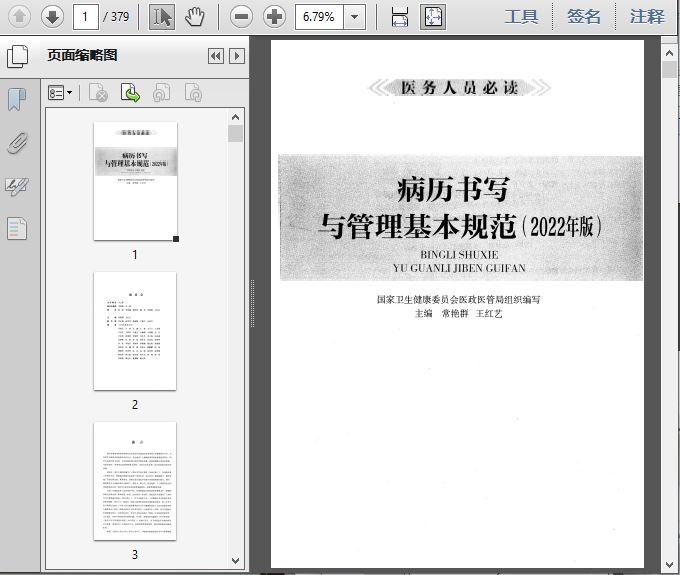Click the (2022年版) edition text

click(x=562, y=227)
